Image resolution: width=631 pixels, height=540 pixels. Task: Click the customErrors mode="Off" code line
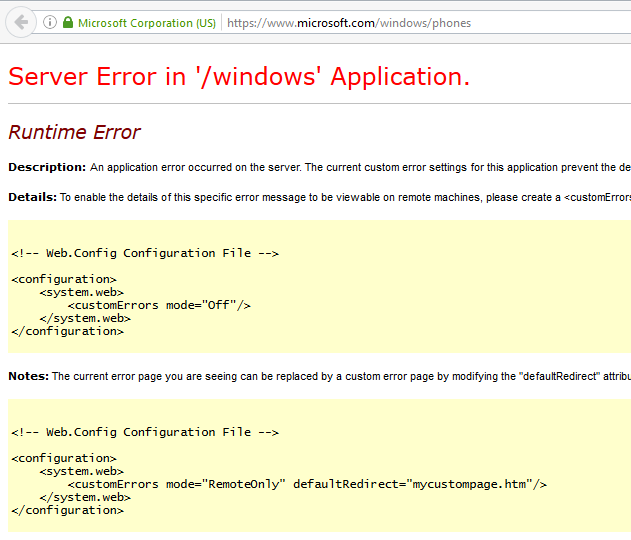(x=159, y=305)
